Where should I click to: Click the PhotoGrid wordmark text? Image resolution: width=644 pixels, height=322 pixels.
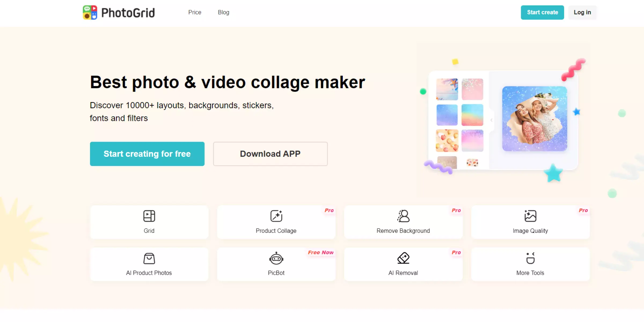point(128,13)
